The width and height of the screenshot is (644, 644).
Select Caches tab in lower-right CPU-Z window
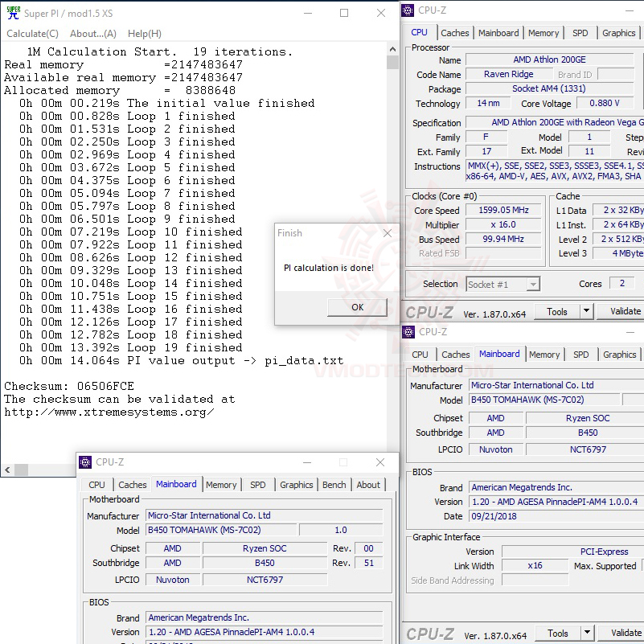[456, 355]
